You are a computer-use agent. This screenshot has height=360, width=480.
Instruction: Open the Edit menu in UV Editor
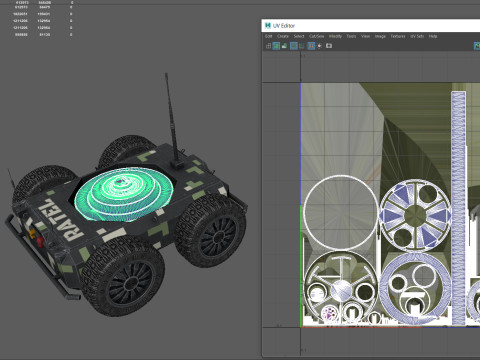[269, 36]
